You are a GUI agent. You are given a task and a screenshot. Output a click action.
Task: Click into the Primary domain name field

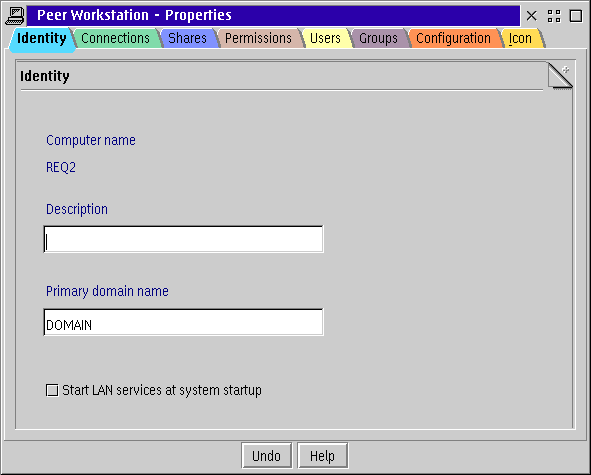pyautogui.click(x=184, y=322)
